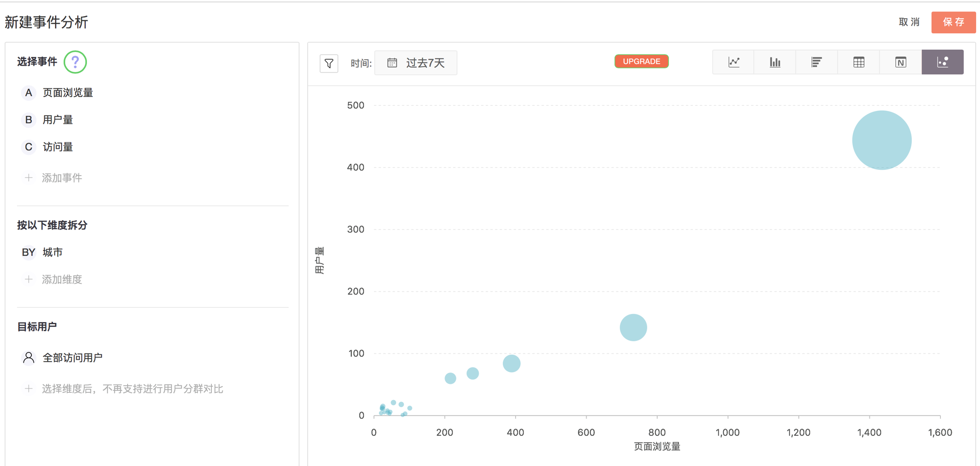Click 添加事件 to add an event
This screenshot has width=980, height=466.
61,178
